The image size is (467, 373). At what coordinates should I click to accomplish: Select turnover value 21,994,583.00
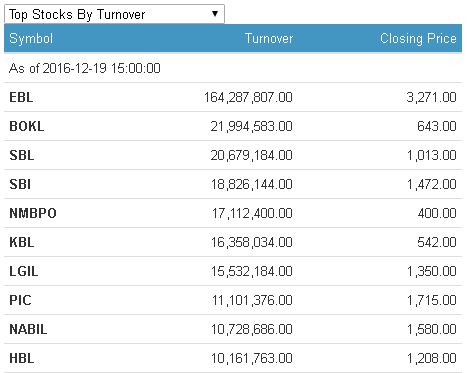(252, 126)
